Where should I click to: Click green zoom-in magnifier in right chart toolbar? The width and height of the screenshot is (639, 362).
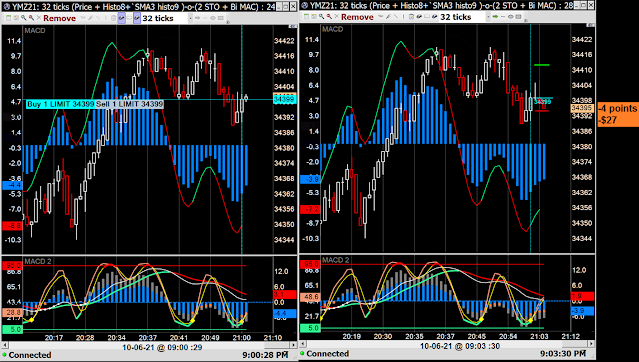[x=322, y=17]
